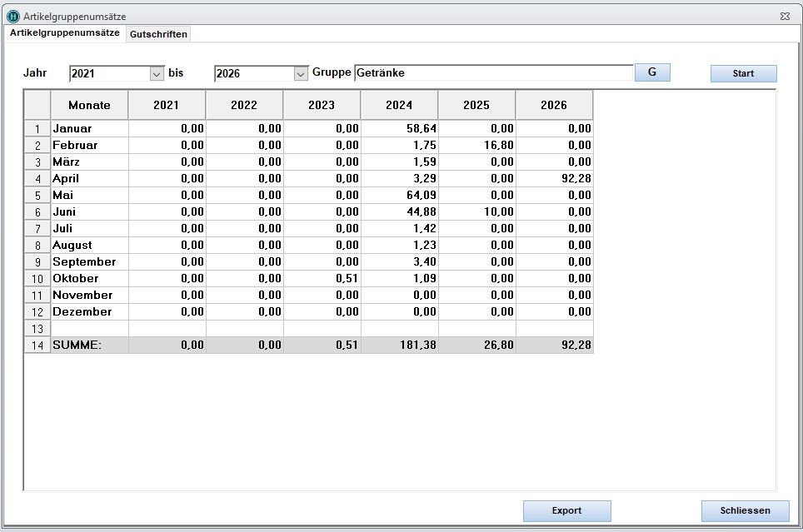803x532 pixels.
Task: Click the Februar 2025 cell 16,80
Action: coord(476,146)
